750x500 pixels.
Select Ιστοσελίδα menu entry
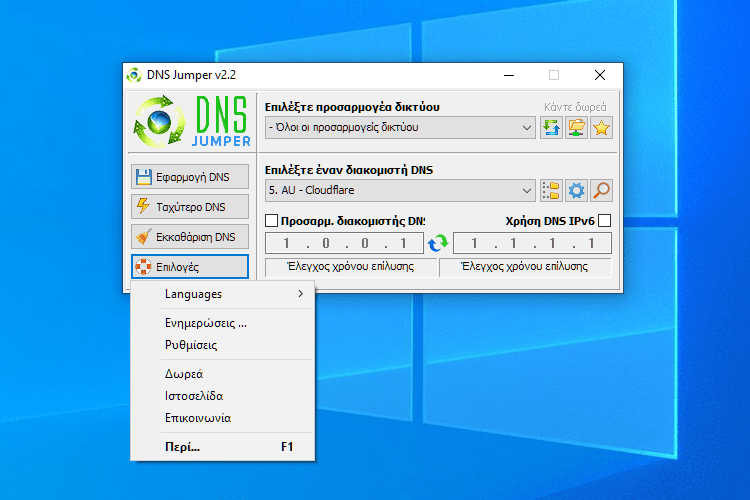(222, 396)
